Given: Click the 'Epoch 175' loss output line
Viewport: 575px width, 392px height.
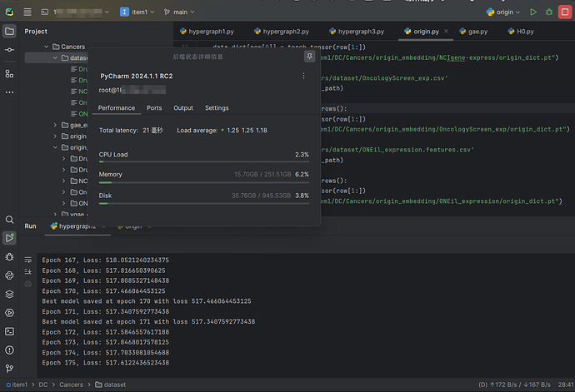Looking at the screenshot, I should point(106,363).
